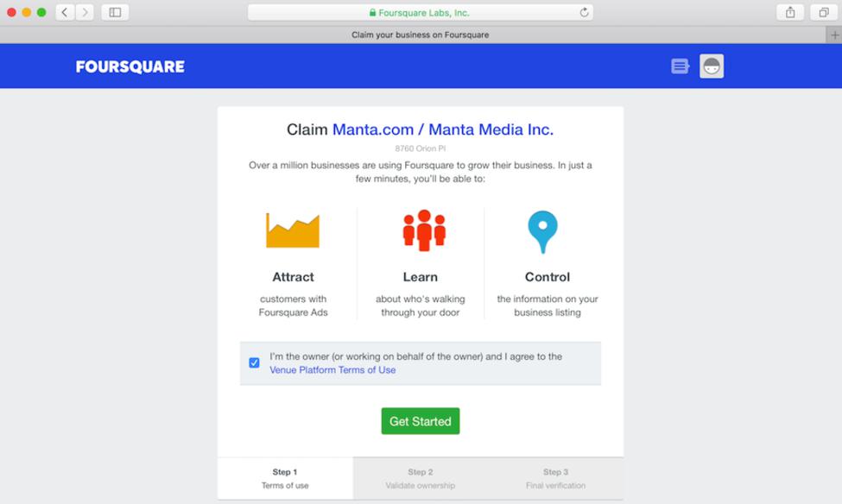The width and height of the screenshot is (842, 504).
Task: Click the Foursquare logo
Action: pos(130,66)
